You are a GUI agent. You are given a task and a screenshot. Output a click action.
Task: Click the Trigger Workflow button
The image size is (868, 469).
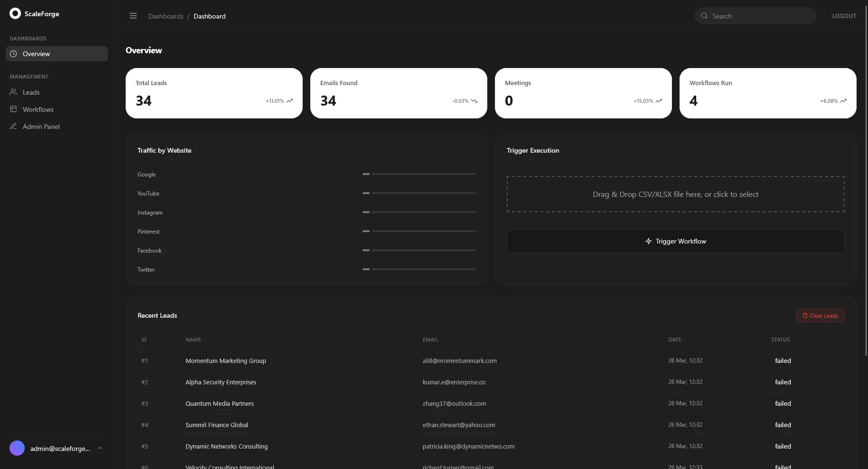coord(676,241)
